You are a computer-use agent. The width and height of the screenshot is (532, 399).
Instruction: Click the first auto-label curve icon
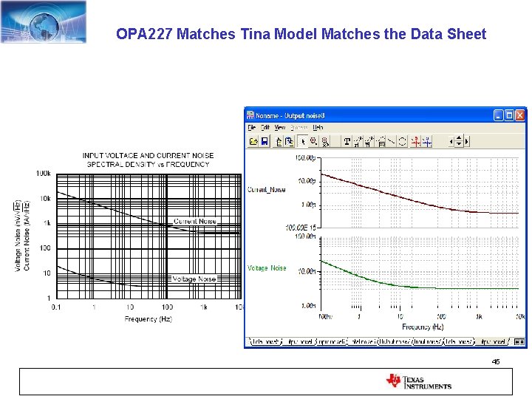point(358,141)
